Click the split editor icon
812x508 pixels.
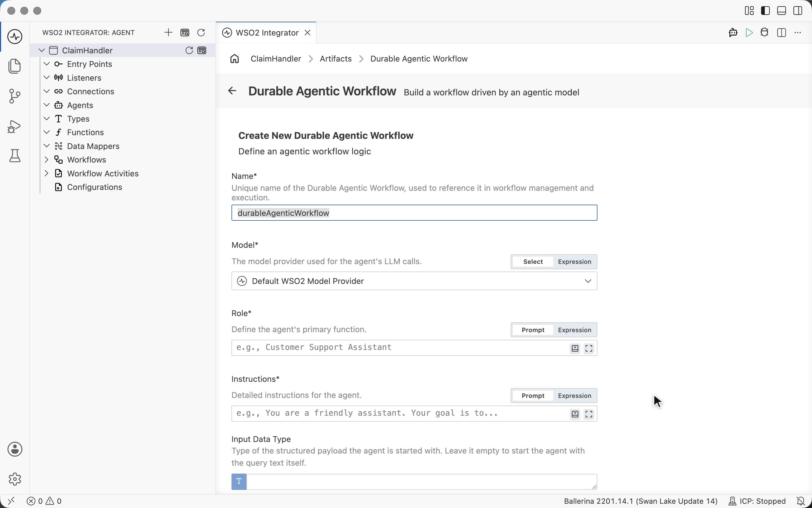[x=782, y=32]
